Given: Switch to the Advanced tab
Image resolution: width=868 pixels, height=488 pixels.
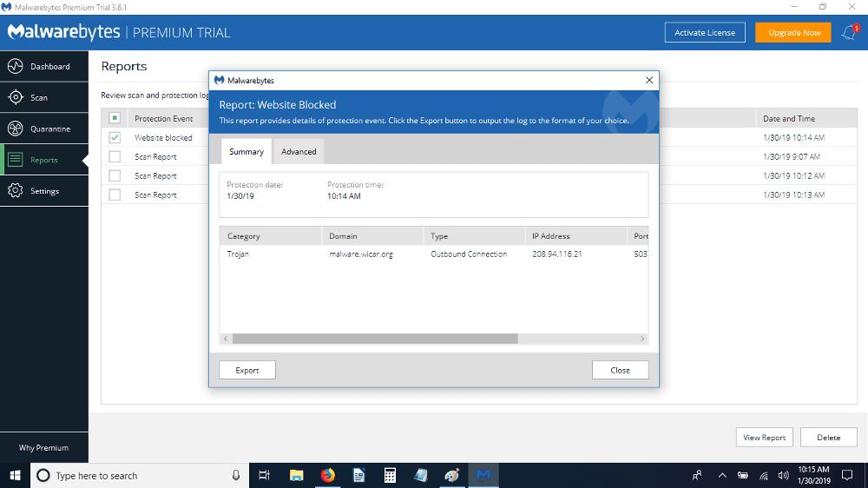Looking at the screenshot, I should click(x=299, y=152).
